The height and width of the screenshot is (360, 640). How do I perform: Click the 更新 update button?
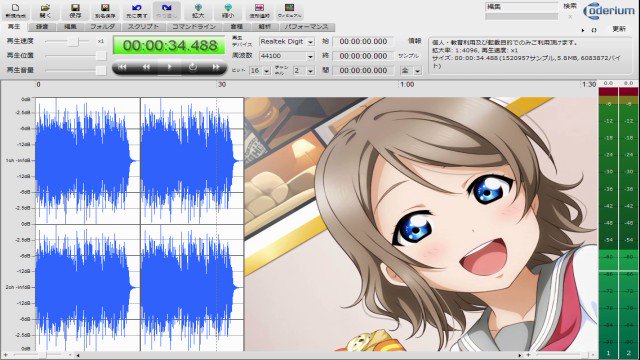point(619,29)
